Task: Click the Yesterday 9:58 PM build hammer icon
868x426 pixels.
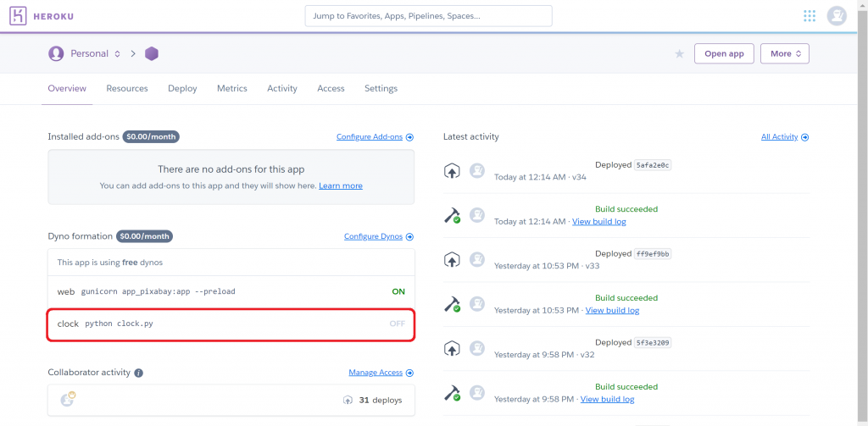Action: (x=453, y=393)
